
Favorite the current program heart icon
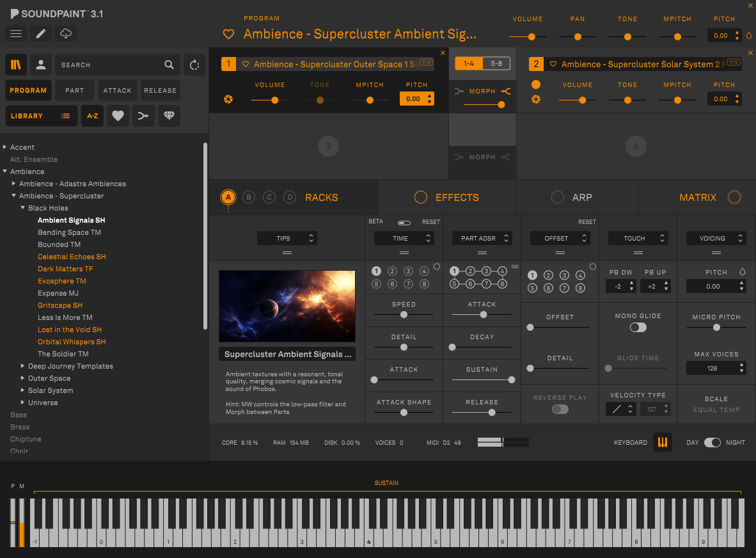tap(228, 35)
